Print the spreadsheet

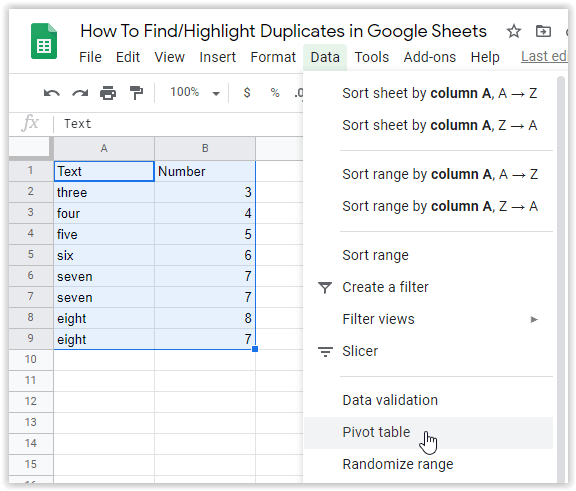tap(108, 93)
